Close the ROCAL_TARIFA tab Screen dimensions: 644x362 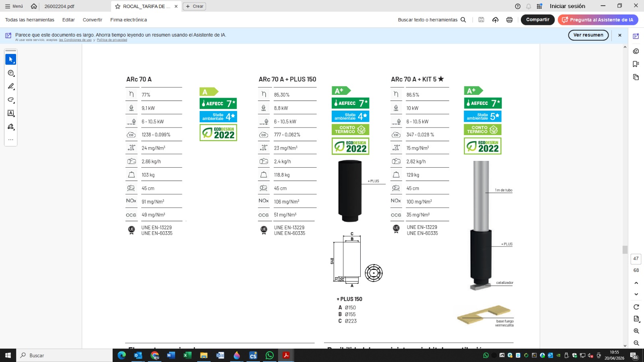pos(176,6)
